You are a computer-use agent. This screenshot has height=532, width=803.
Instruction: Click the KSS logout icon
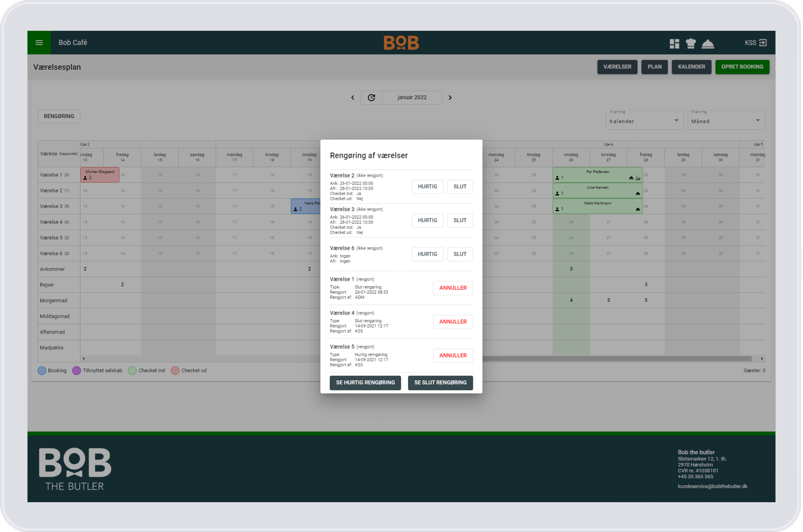[x=763, y=43]
